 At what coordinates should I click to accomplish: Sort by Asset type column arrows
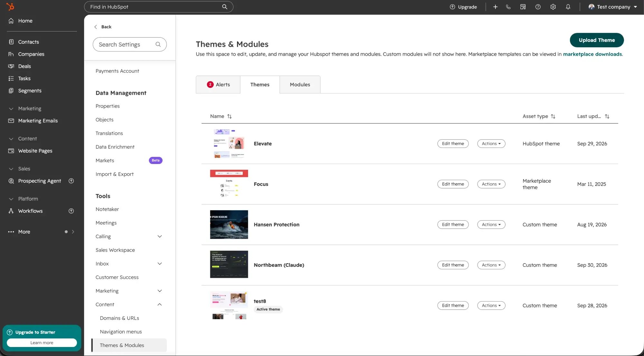click(x=553, y=116)
